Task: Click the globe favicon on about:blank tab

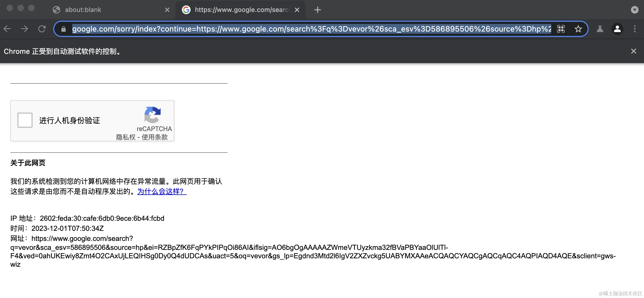Action: pyautogui.click(x=56, y=10)
